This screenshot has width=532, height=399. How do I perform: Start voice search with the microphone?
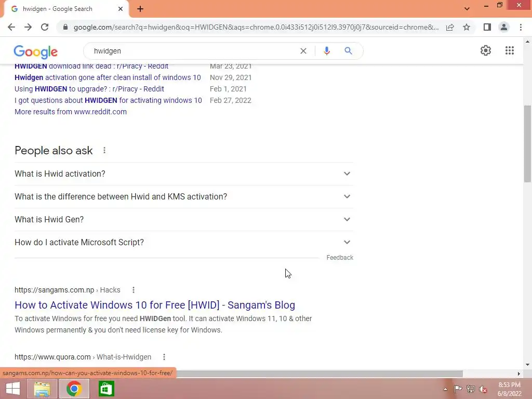pos(327,51)
